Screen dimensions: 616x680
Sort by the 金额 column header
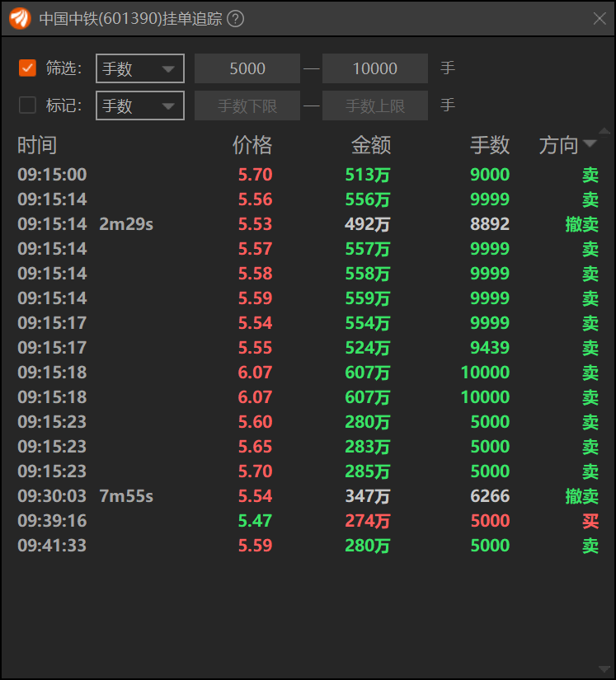click(371, 145)
